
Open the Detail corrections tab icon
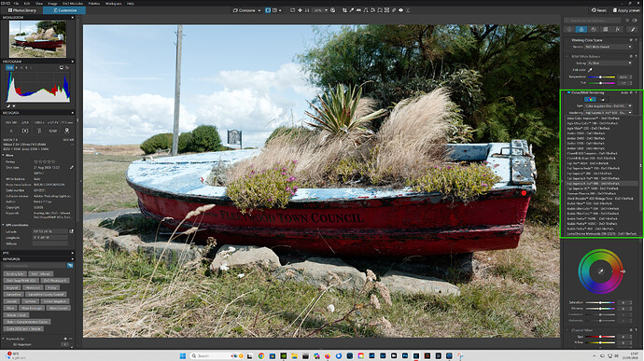[594, 29]
